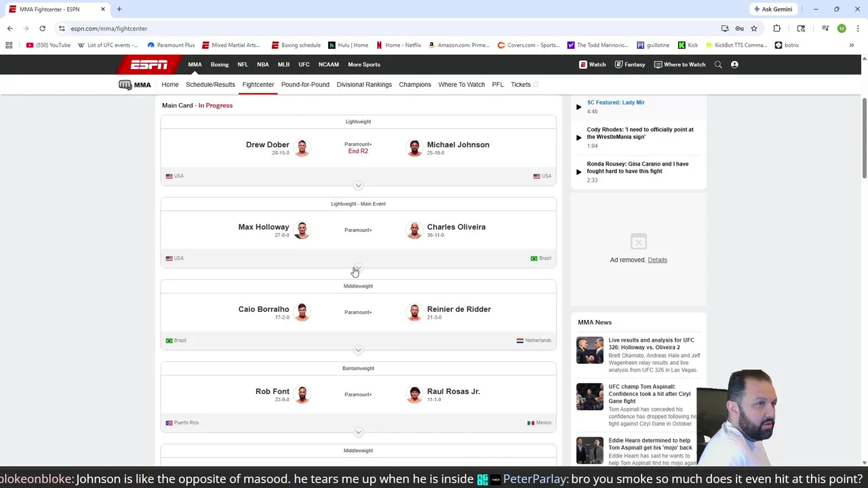Click thumbnail for UFC 326 live results

pyautogui.click(x=589, y=350)
